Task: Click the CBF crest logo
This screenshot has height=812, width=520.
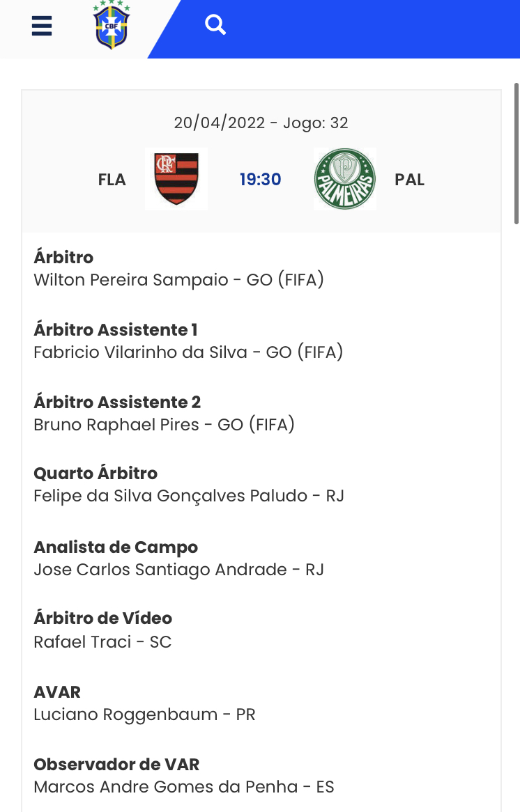Action: pyautogui.click(x=112, y=26)
